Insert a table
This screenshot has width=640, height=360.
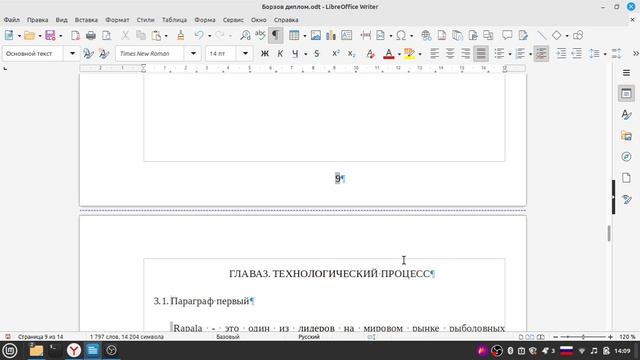294,36
